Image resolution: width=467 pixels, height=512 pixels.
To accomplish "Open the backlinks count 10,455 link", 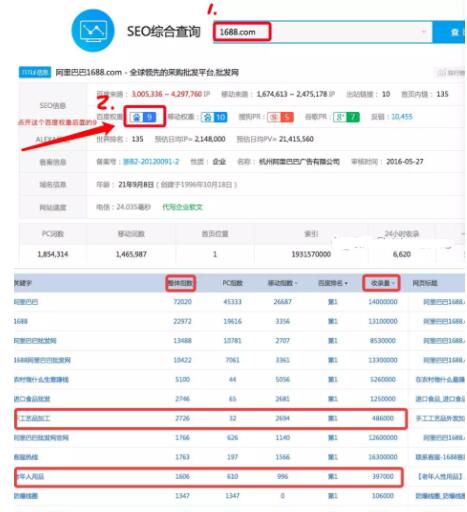I will click(x=402, y=117).
